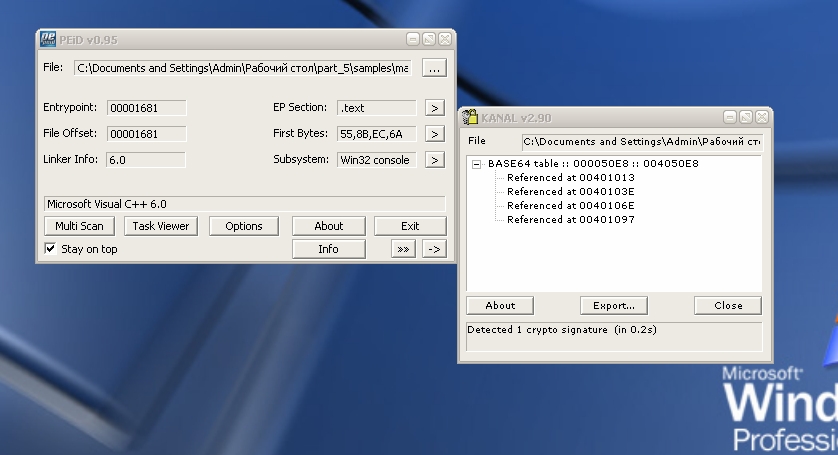Viewport: 838px width, 455px height.
Task: Select Referenced at 00401013 entry
Action: [x=570, y=177]
